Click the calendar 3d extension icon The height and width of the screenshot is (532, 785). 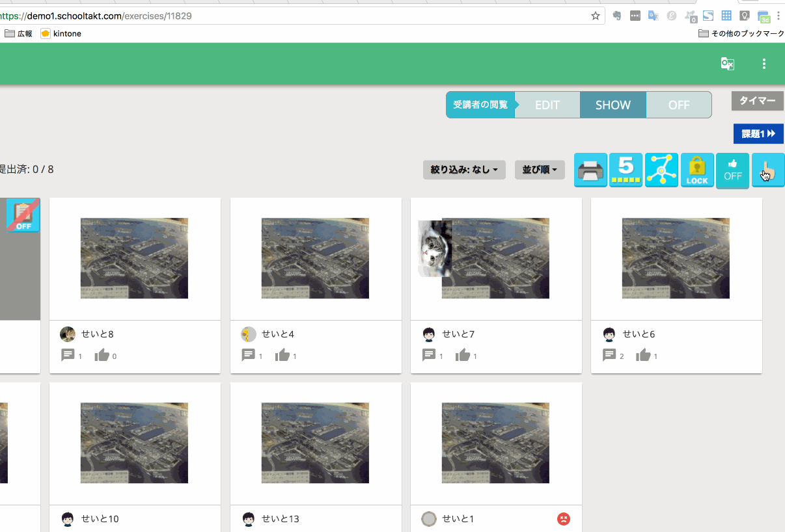[x=764, y=16]
